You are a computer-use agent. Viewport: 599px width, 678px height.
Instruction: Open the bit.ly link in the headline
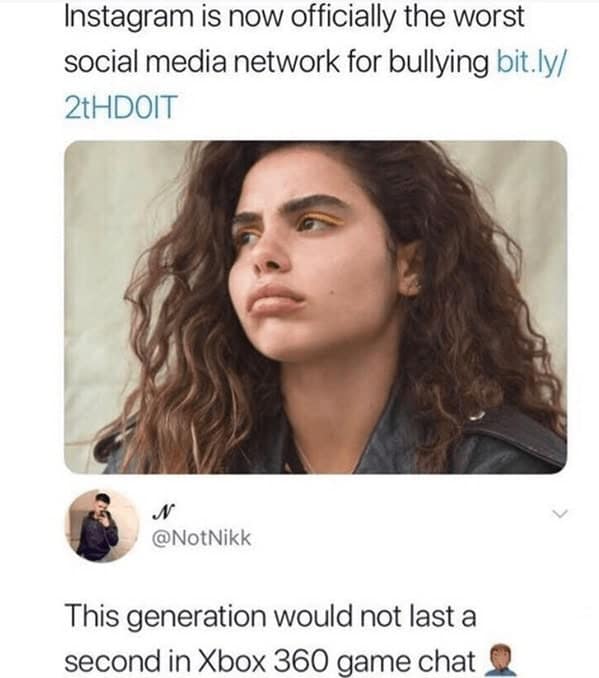[x=531, y=61]
